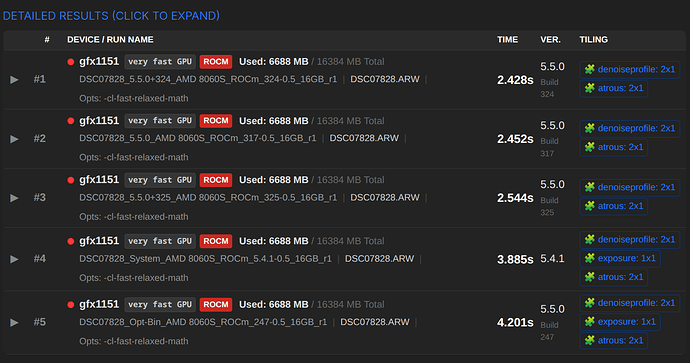Click the denoiseprofile 2x1 tag in row #5

point(630,303)
